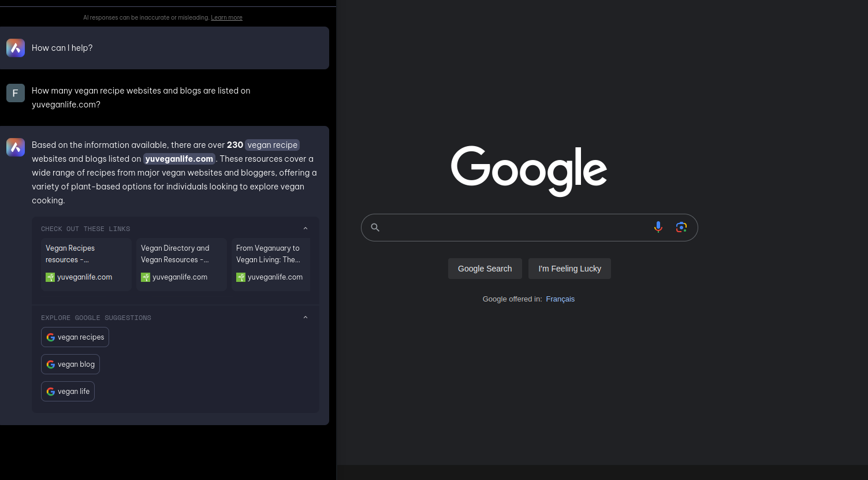
Task: Click Google icon in 'vegan blog' suggestion
Action: click(x=51, y=364)
